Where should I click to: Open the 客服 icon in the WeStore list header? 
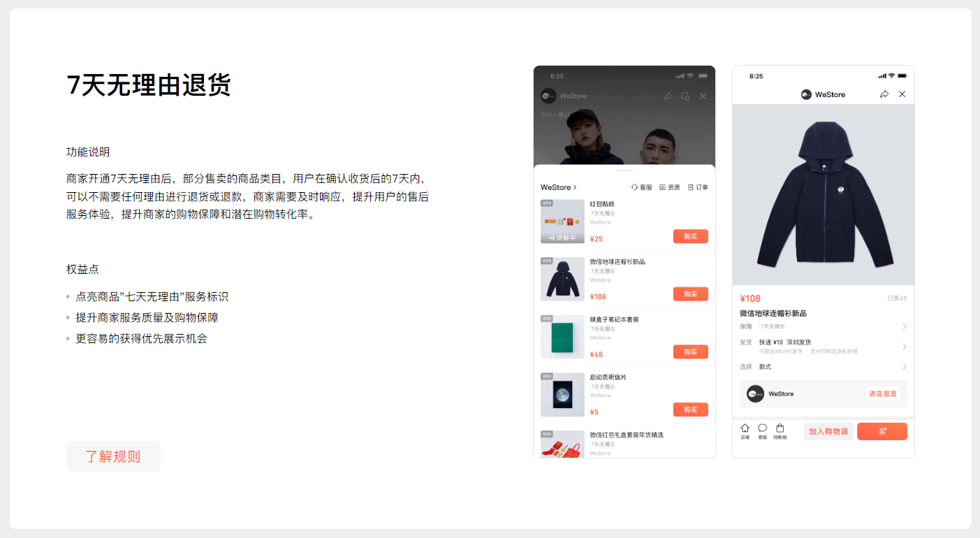tap(641, 187)
